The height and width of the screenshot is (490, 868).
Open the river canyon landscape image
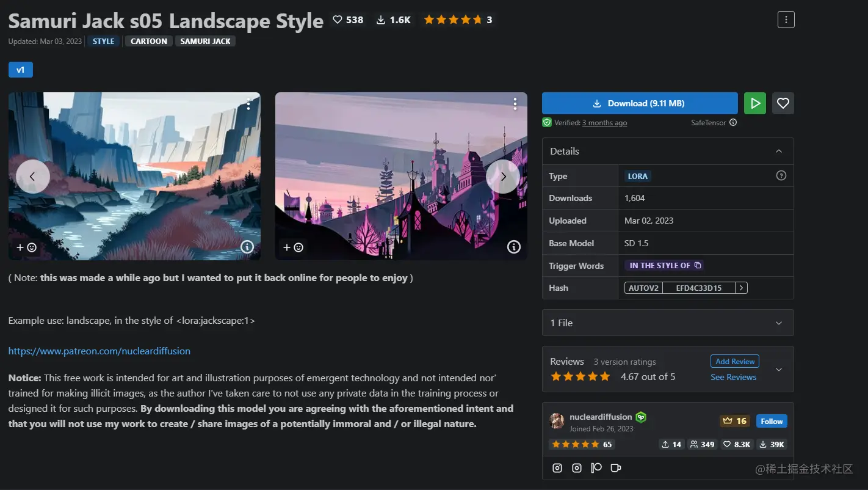point(134,176)
